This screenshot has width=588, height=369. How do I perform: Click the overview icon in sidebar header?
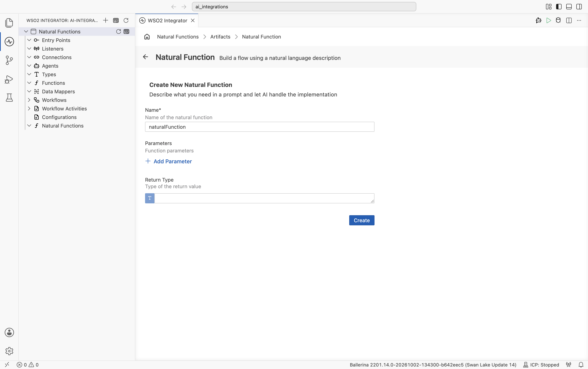click(116, 20)
